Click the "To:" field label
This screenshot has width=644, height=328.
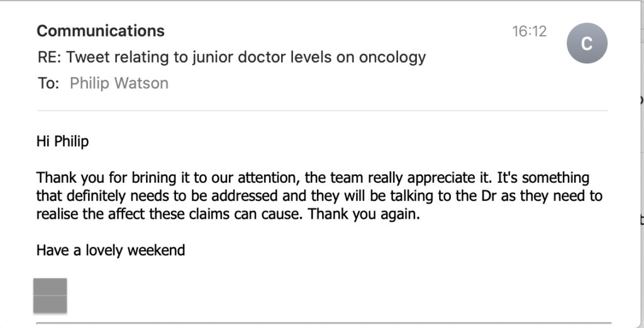[48, 84]
